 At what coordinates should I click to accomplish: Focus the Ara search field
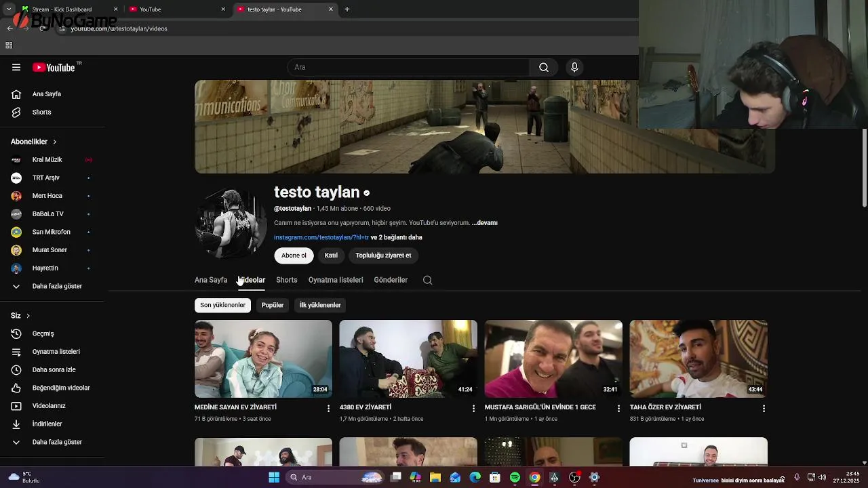click(408, 67)
